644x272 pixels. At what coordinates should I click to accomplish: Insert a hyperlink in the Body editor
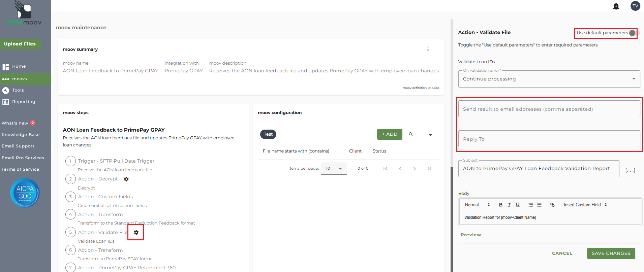[552, 205]
